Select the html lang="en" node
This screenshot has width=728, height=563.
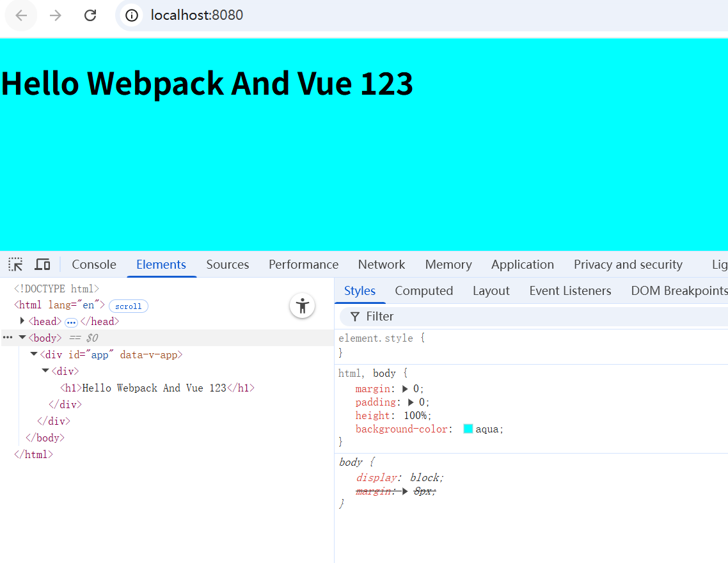[x=59, y=305]
